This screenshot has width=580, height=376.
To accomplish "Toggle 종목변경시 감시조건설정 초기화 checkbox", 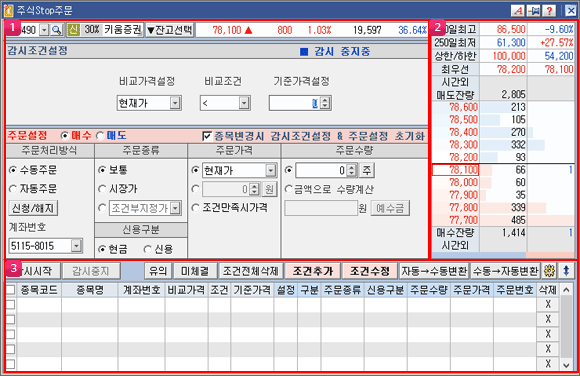I will point(207,136).
